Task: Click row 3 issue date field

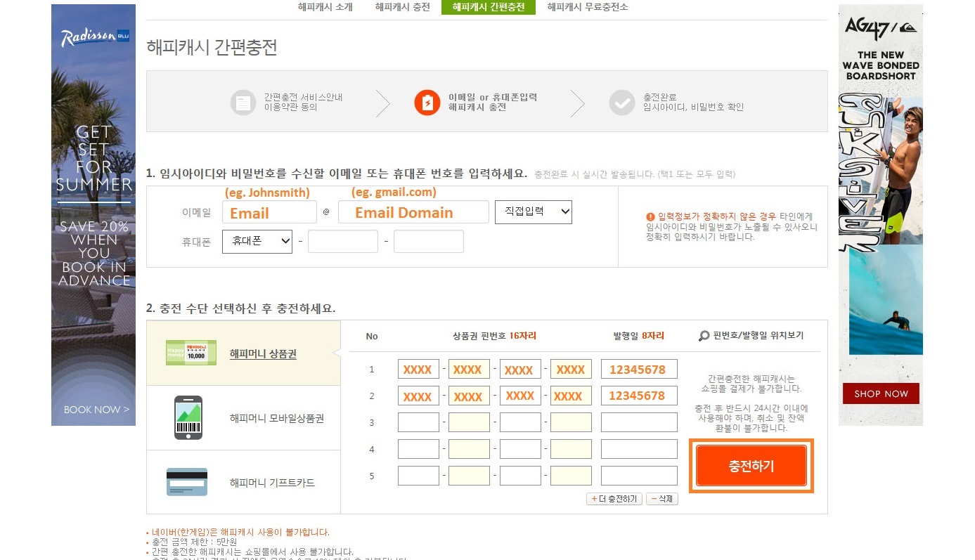Action: click(x=639, y=422)
